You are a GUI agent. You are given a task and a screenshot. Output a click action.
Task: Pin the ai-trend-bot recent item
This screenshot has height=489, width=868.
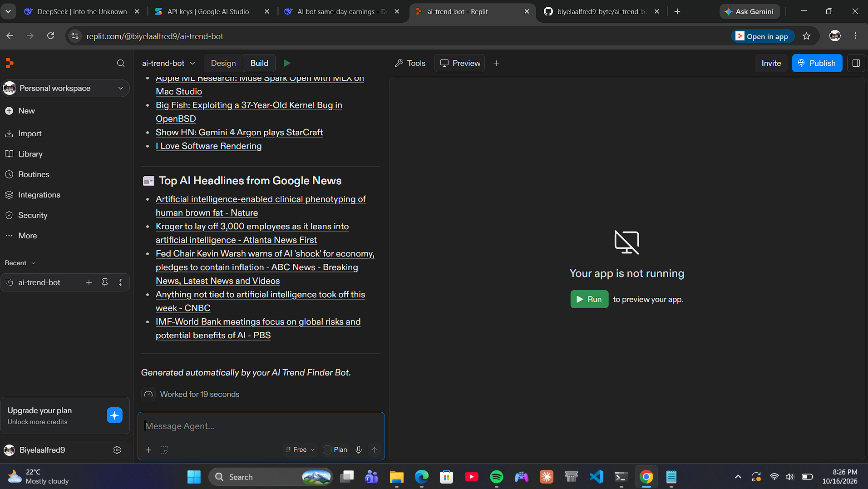[105, 282]
